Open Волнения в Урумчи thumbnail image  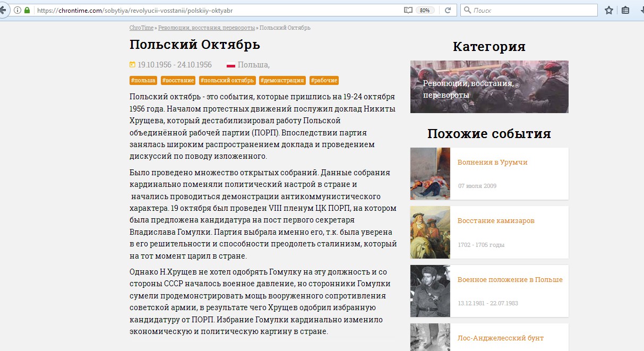click(x=430, y=174)
